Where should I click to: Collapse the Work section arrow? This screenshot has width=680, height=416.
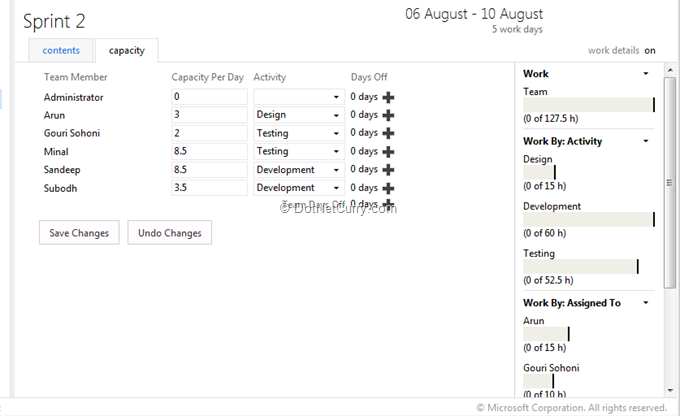click(x=646, y=74)
